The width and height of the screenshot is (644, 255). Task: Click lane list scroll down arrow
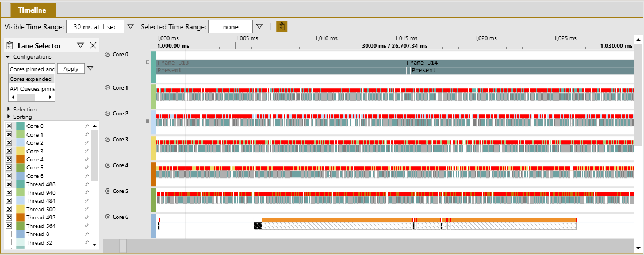point(94,244)
